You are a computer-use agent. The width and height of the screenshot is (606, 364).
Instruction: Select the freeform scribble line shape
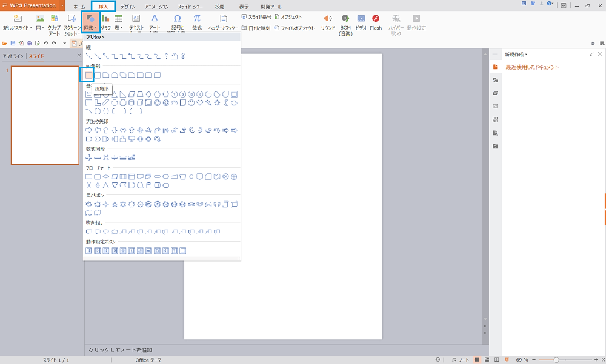tap(182, 56)
